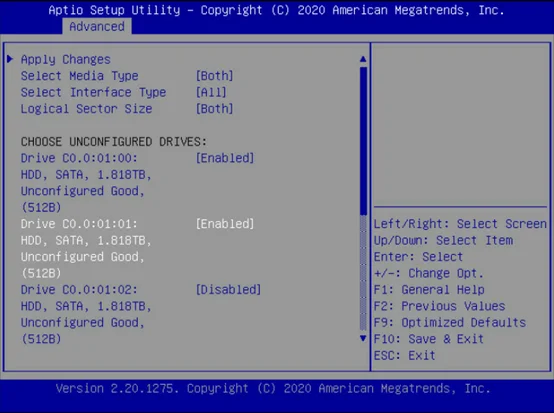Screen dimensions: 554x413
Task: Select the highlighted Drive C0.0:01:01 label
Action: [x=79, y=224]
